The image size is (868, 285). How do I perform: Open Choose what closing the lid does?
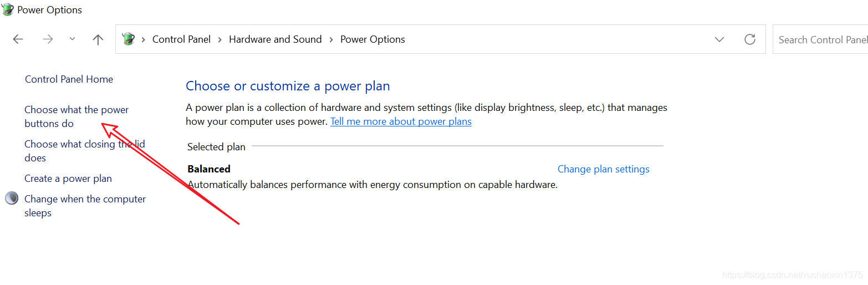coord(85,151)
